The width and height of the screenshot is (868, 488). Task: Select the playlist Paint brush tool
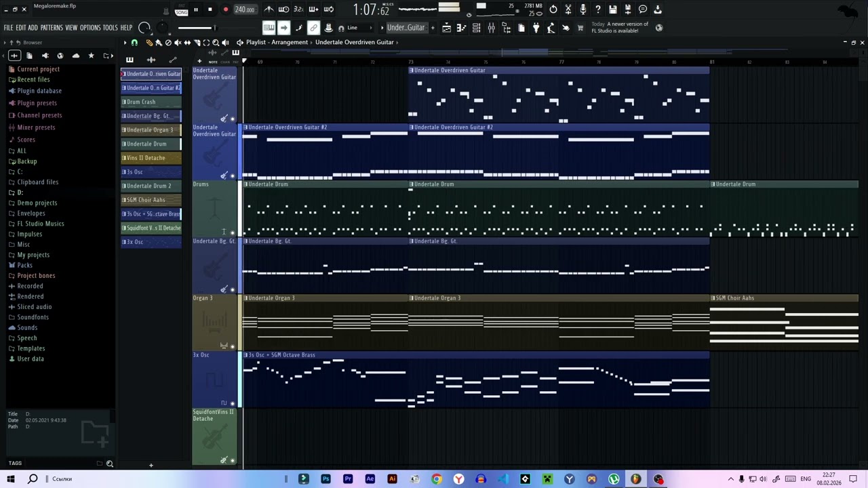pos(159,42)
